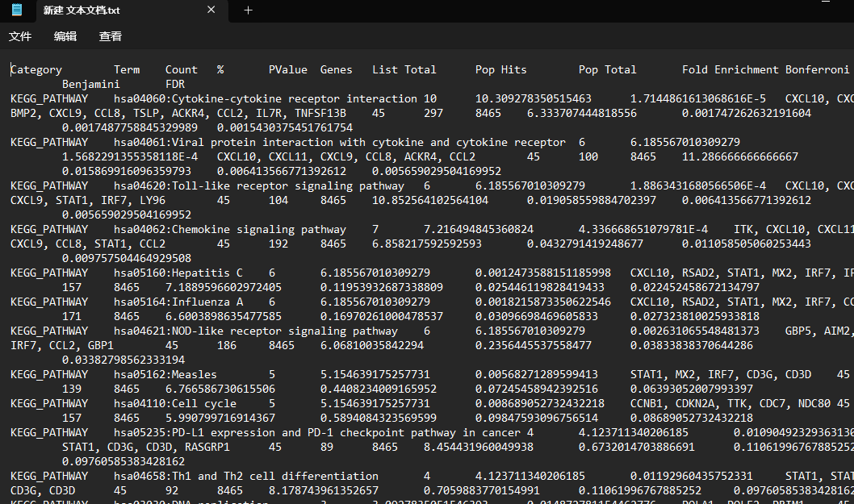854x504 pixels.
Task: Click value 8.454431960049938
Action: 479,447
